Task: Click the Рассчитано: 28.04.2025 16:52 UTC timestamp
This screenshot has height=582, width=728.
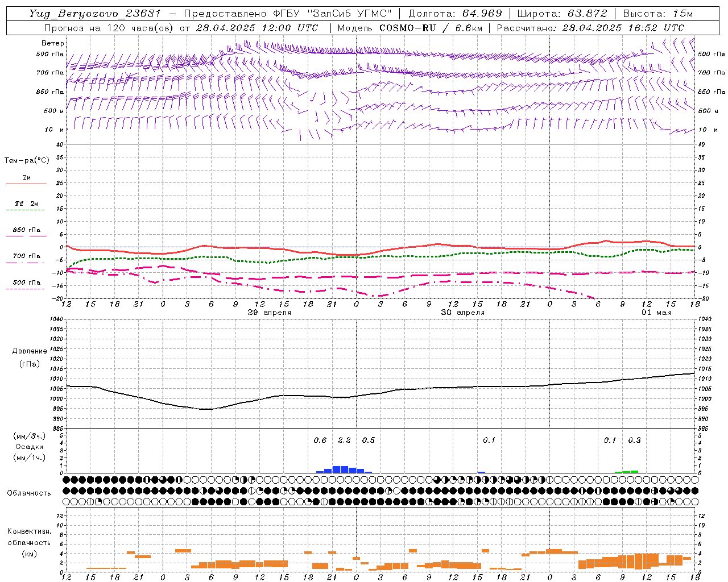Action: click(590, 28)
